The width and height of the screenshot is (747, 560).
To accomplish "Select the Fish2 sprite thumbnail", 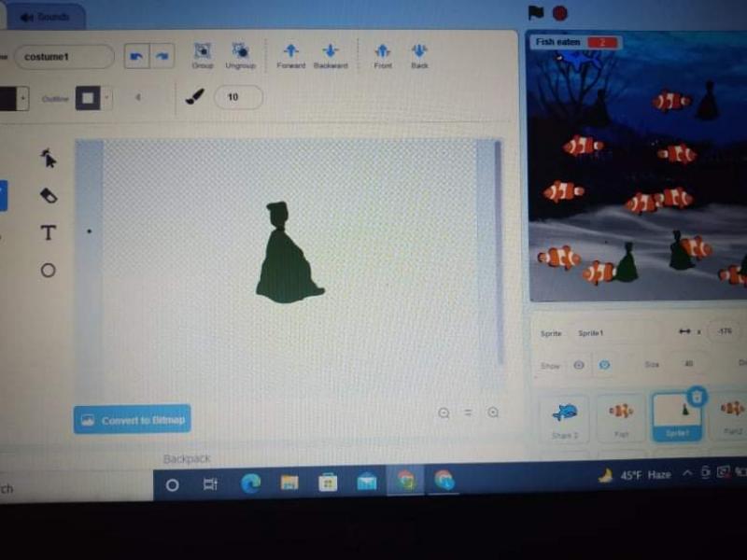I will [x=730, y=415].
